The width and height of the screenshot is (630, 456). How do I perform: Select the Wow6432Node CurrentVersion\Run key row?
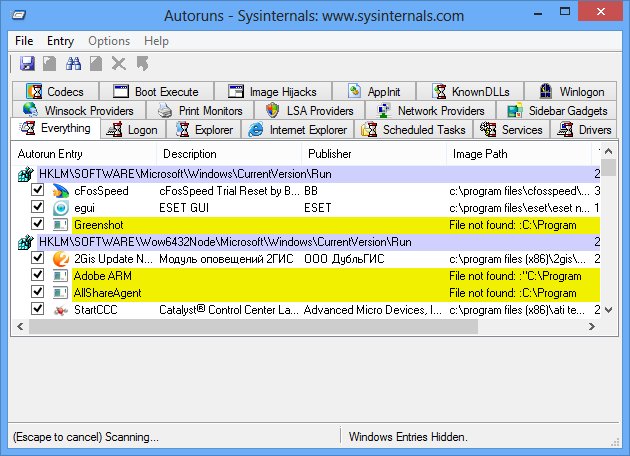(306, 242)
